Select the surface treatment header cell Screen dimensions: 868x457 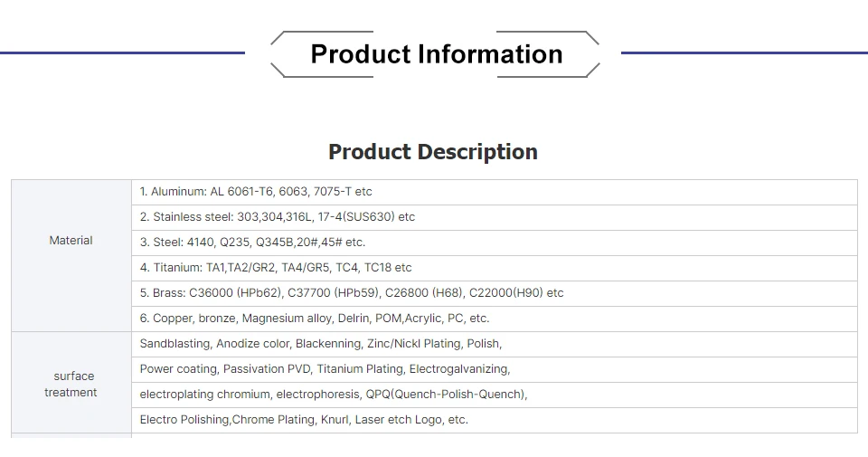(71, 384)
